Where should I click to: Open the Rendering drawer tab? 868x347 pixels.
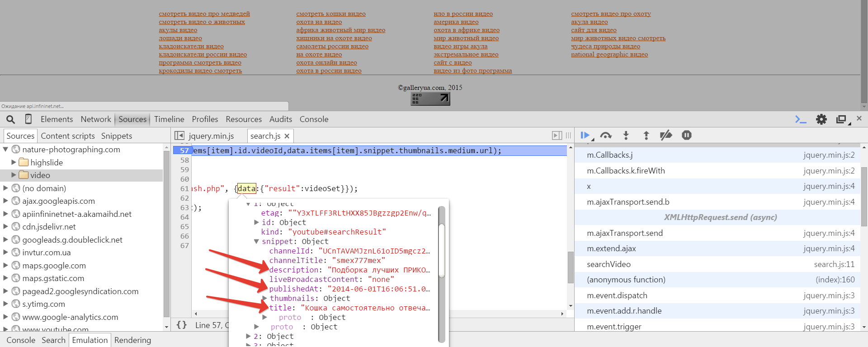[132, 340]
